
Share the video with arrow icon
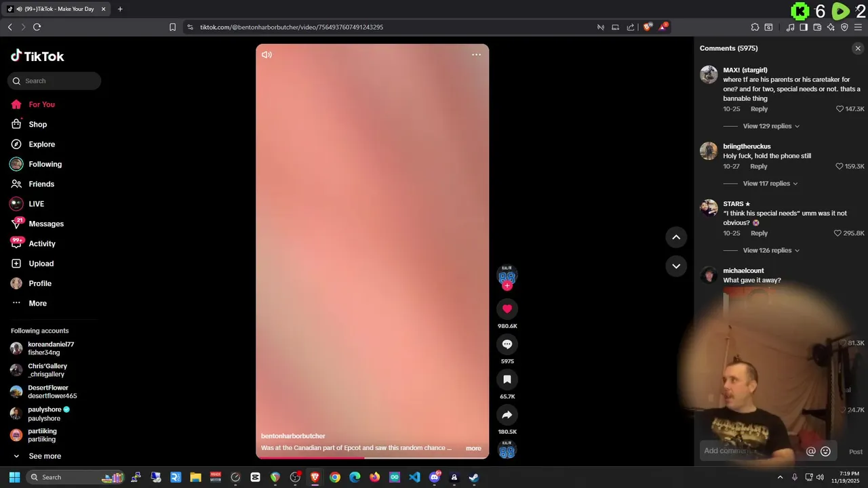coord(507,415)
